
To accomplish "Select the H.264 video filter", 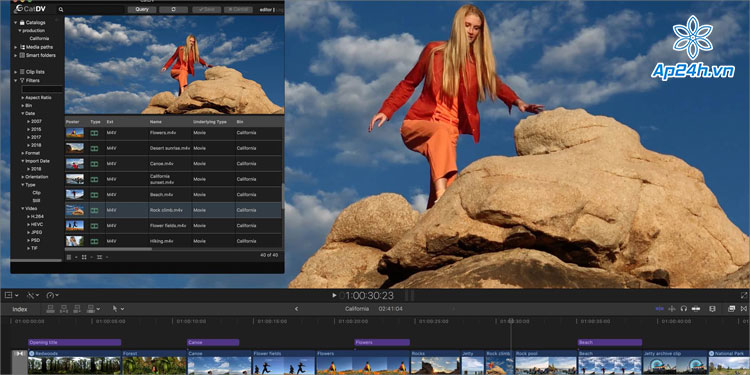I will pos(37,217).
